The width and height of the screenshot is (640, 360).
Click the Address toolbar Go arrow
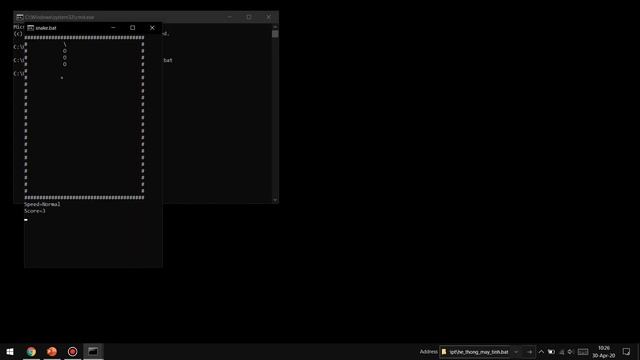coord(529,352)
